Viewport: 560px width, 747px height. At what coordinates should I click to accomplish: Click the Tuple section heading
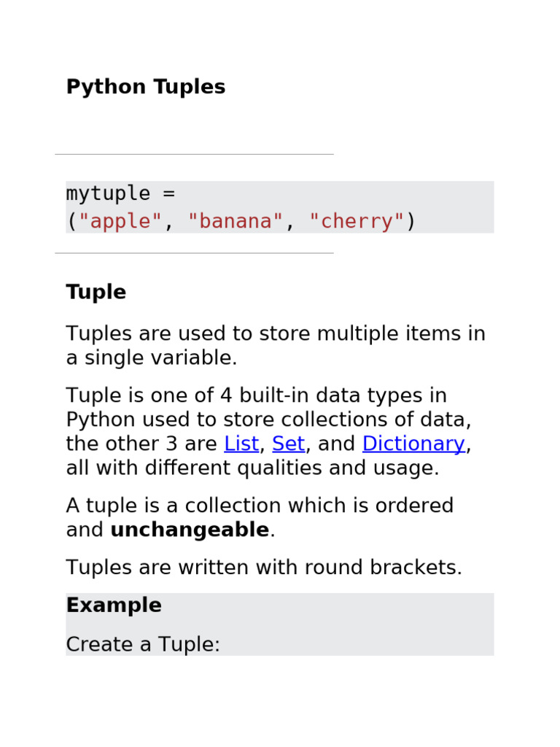pos(96,292)
